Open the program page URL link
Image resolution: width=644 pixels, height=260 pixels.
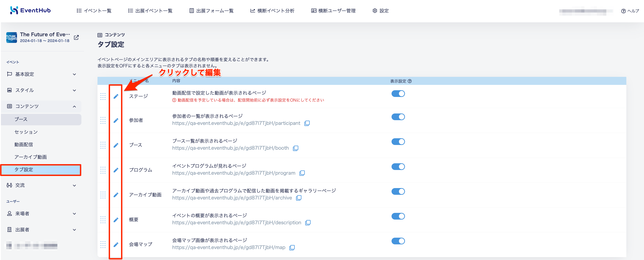click(233, 173)
